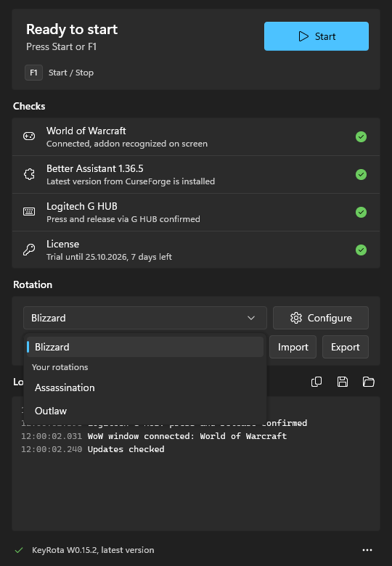Click the 'Rotation' section heading
The height and width of the screenshot is (566, 392).
[x=33, y=284]
